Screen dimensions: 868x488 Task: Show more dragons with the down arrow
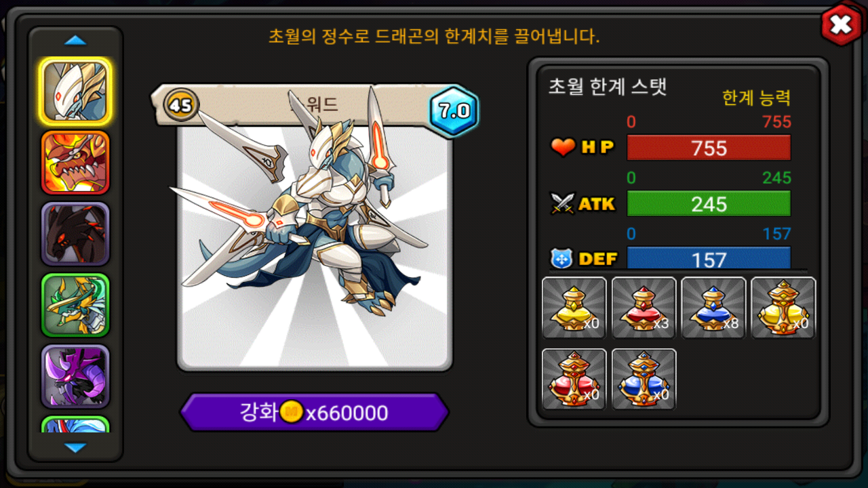pyautogui.click(x=75, y=447)
